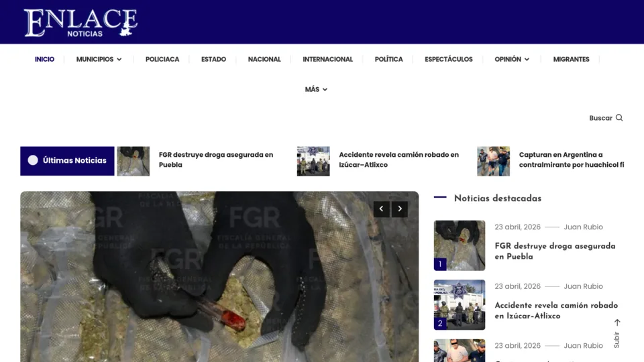Image resolution: width=644 pixels, height=362 pixels.
Task: Open ticker headline Capturan en Argentina a contralmirante
Action: [x=572, y=160]
